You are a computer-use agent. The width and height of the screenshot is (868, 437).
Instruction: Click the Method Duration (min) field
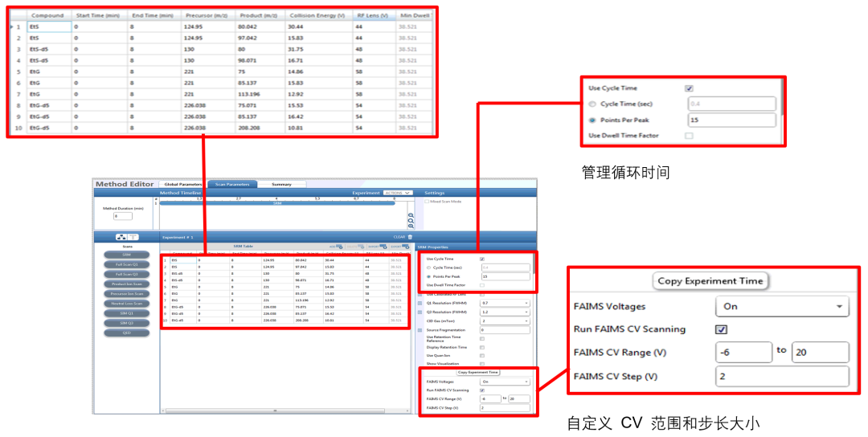click(x=123, y=216)
